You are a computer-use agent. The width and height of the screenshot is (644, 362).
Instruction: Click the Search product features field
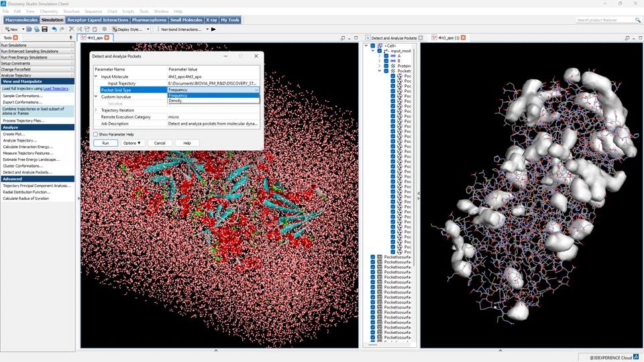tap(605, 19)
